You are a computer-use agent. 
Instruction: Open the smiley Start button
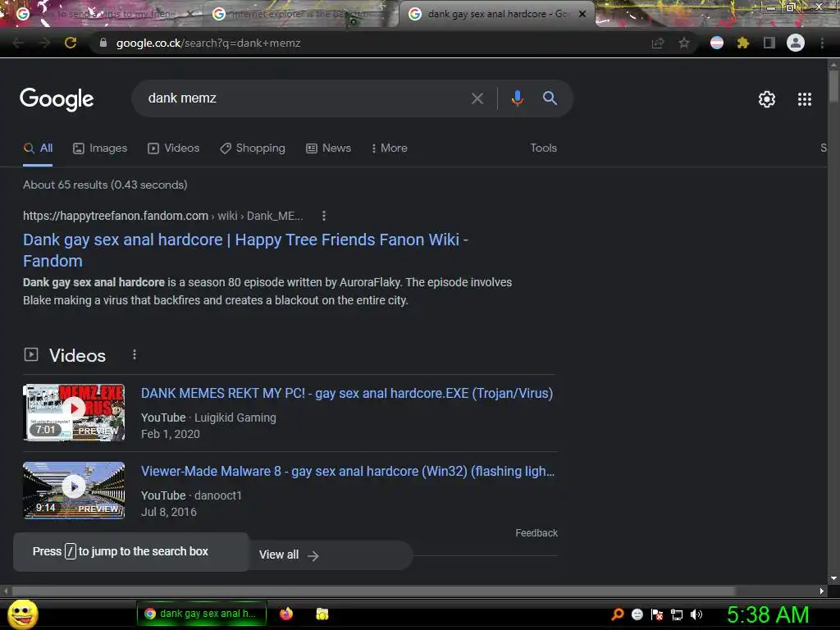23,614
